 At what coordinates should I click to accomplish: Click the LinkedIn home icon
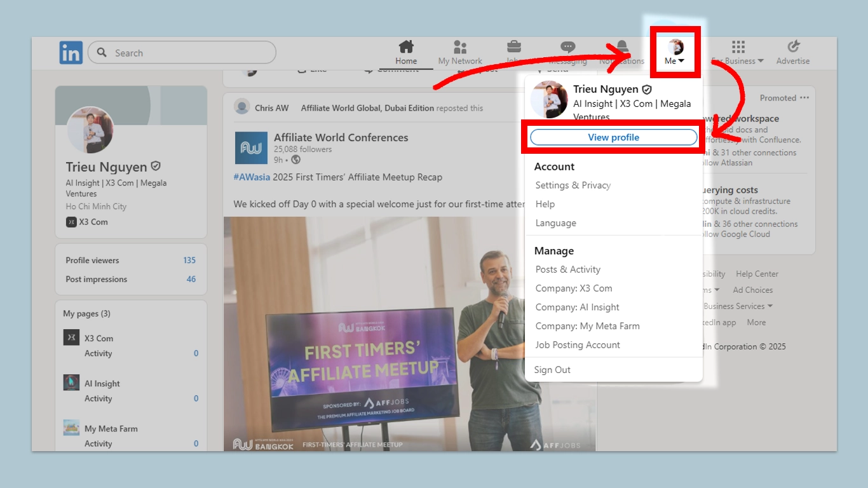(x=405, y=46)
